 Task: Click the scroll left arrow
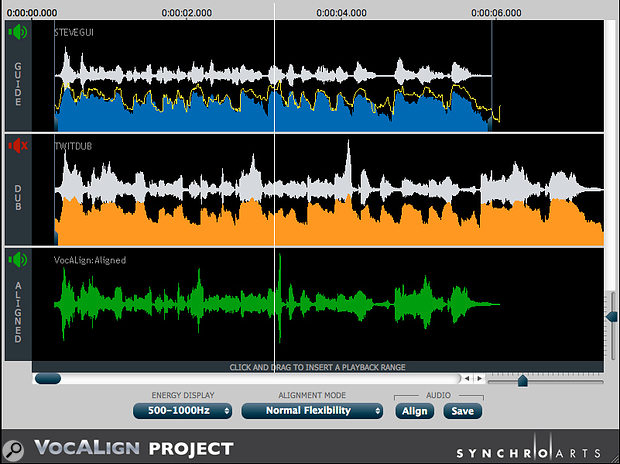pos(467,379)
